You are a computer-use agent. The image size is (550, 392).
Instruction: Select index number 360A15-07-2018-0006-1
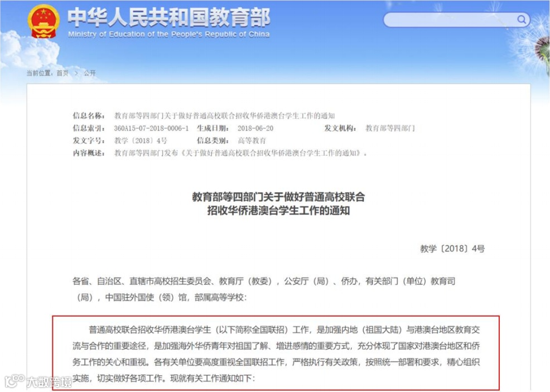151,128
